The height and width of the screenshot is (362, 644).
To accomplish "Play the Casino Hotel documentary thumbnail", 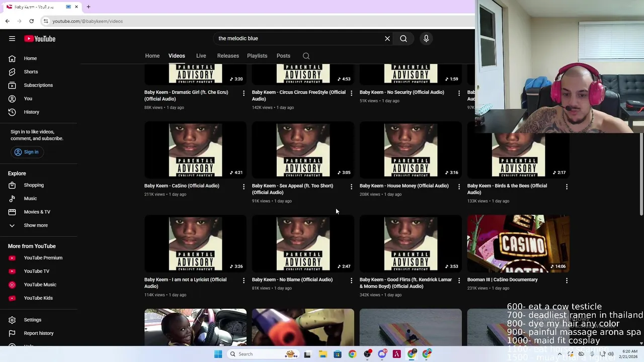I will click(x=518, y=244).
